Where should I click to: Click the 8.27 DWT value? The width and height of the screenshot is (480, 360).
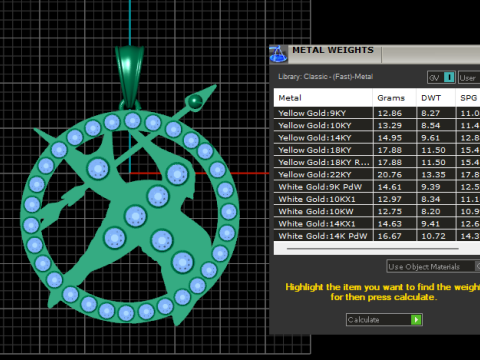[430, 113]
